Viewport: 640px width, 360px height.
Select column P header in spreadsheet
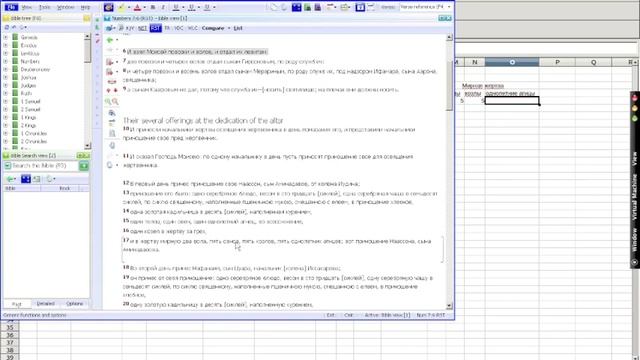[557, 62]
